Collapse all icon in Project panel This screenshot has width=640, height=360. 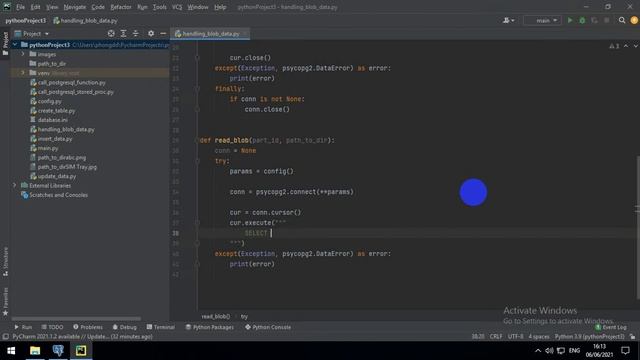136,33
